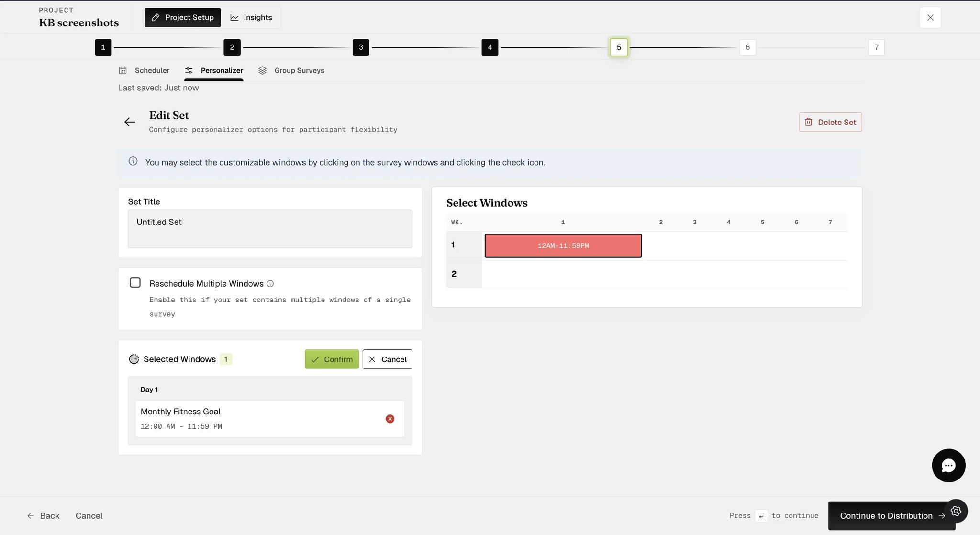The height and width of the screenshot is (535, 980).
Task: Click the Selected Windows count badge 1
Action: point(226,359)
